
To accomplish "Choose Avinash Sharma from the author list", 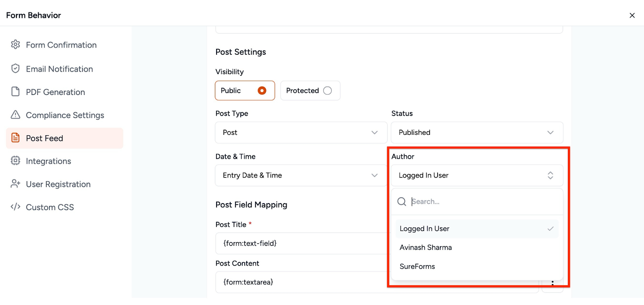I will tap(425, 247).
